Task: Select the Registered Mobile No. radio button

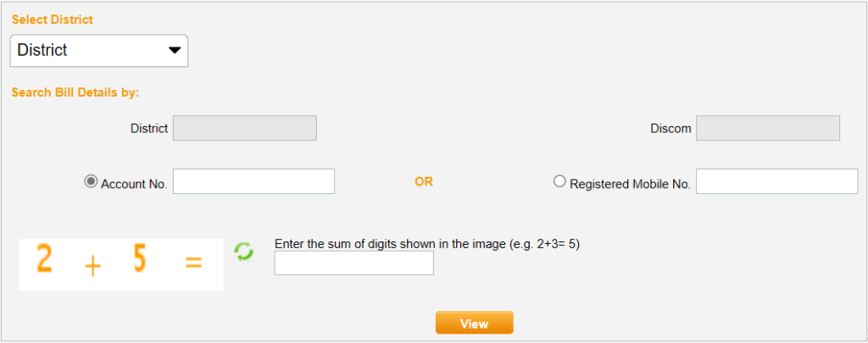Action: (x=559, y=181)
